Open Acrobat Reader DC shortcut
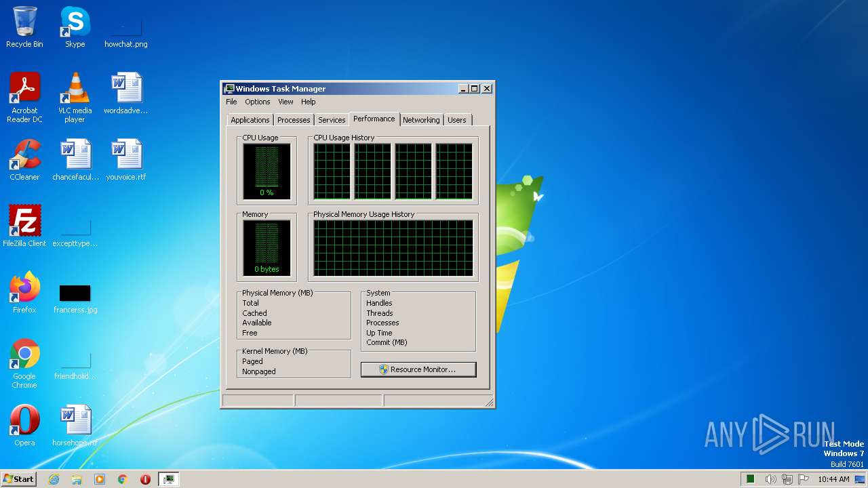Screen dimensions: 868x488 coord(24,97)
